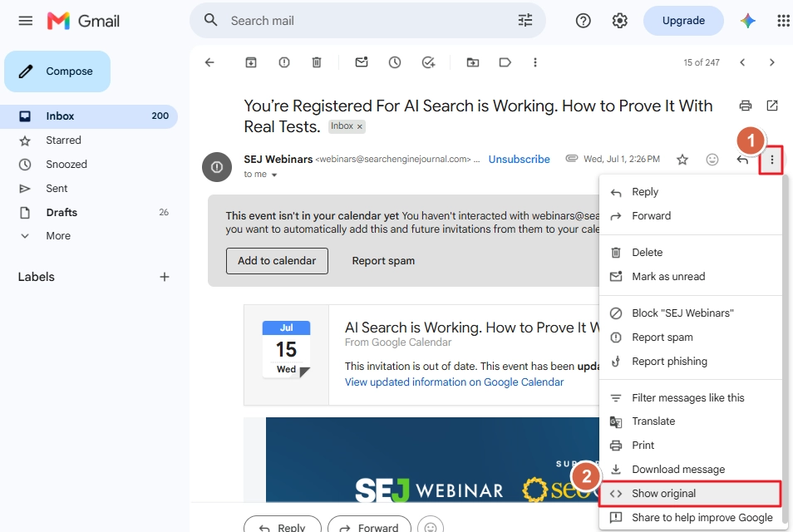Archive this email
Viewport: 793px width, 532px height.
pyautogui.click(x=251, y=62)
